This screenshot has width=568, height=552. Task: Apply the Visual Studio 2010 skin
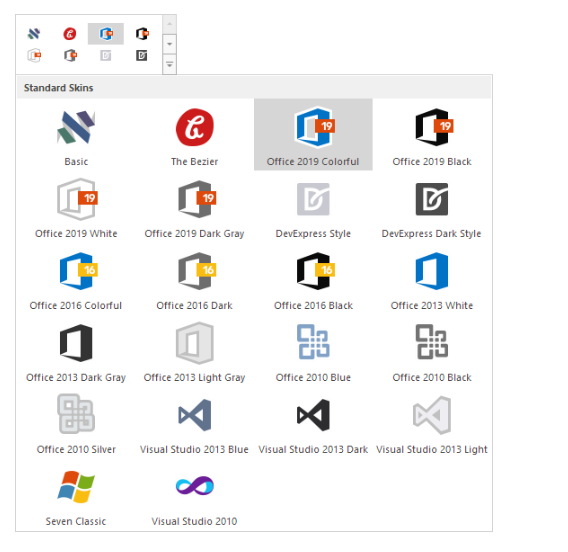click(195, 495)
